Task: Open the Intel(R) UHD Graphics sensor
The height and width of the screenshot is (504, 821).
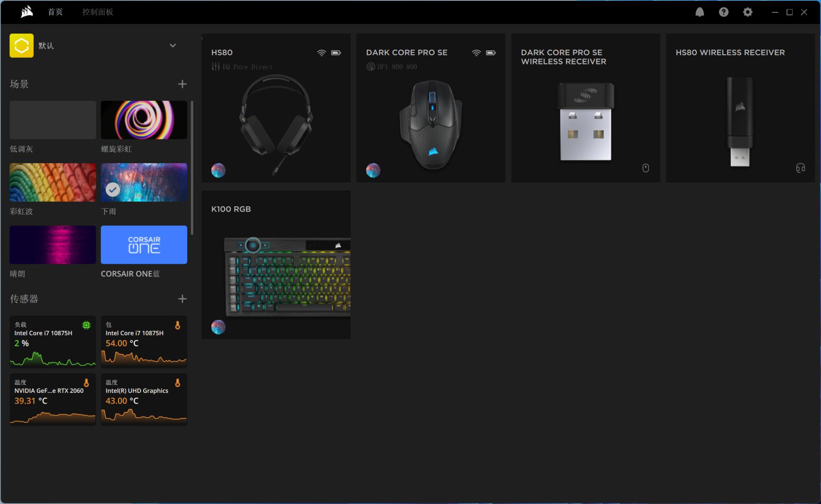Action: [144, 399]
